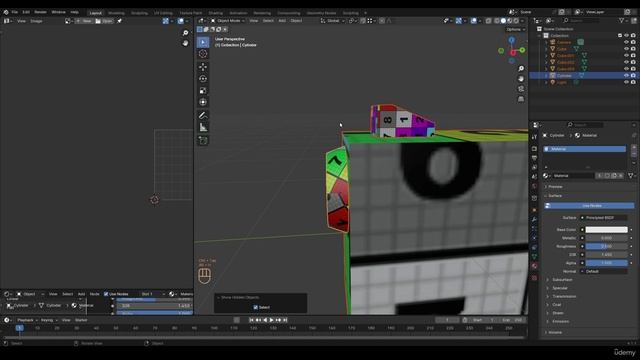Toggle Collection visibility eye in outliner
The height and width of the screenshot is (360, 640).
click(626, 36)
